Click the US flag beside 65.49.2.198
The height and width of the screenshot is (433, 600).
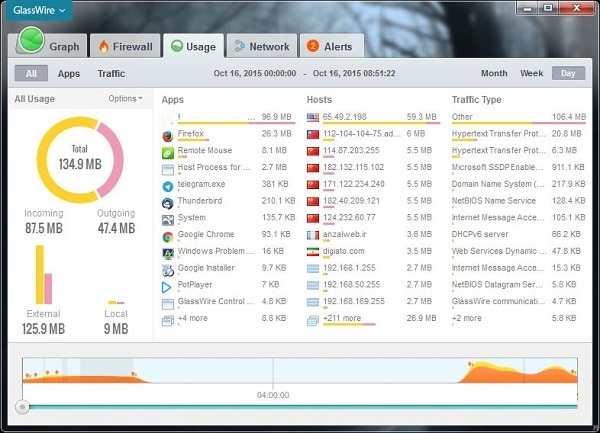[x=313, y=117]
